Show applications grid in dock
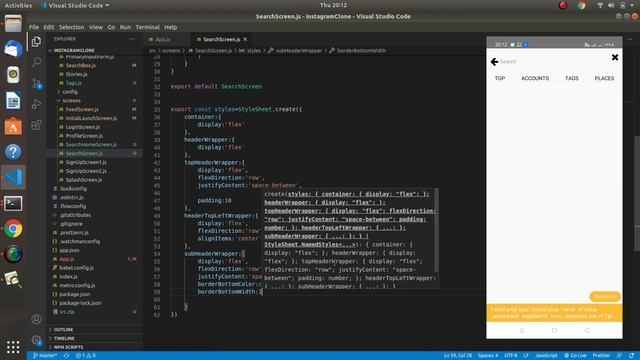Screen dimensions: 640x360 (13, 347)
